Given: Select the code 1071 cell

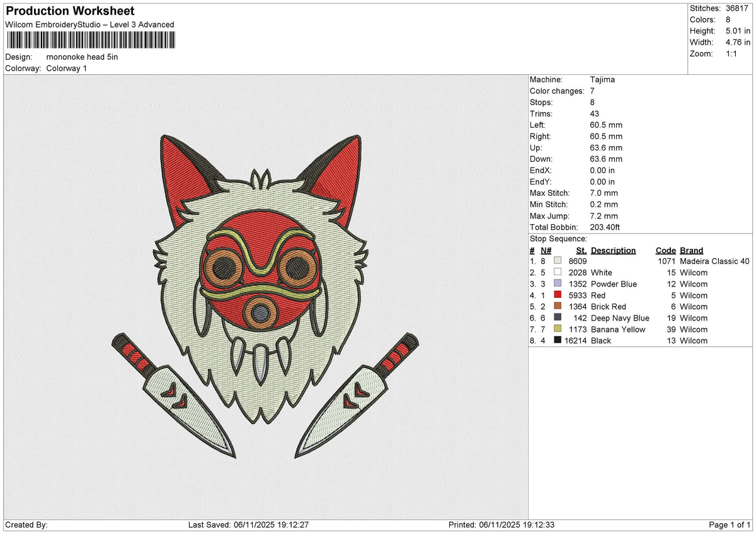Looking at the screenshot, I should click(x=667, y=261).
